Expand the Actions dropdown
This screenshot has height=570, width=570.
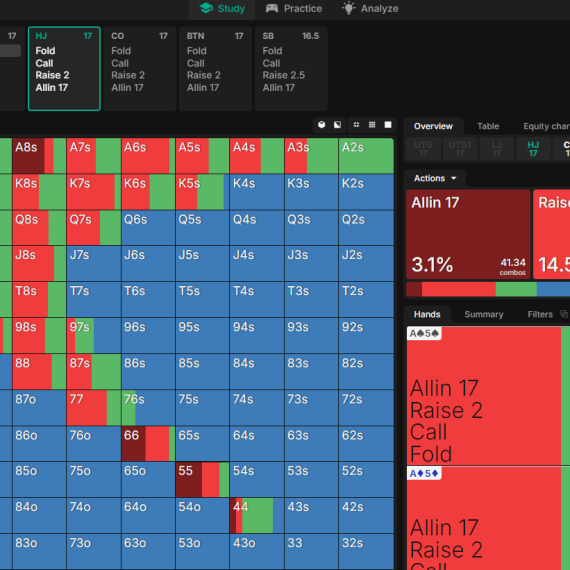tap(435, 178)
